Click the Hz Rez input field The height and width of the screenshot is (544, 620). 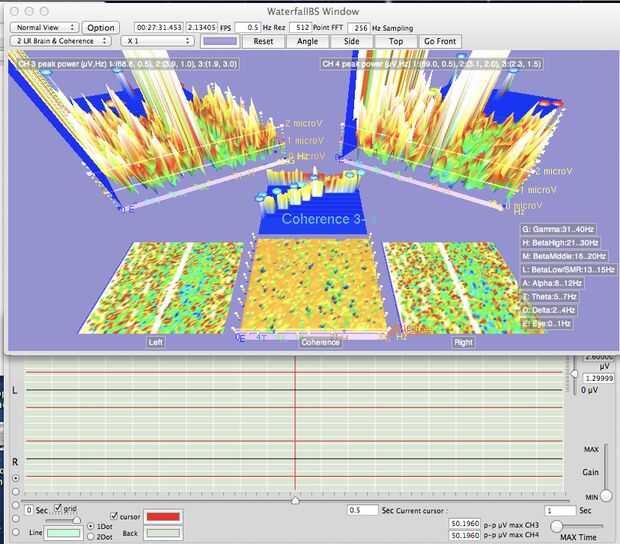click(248, 27)
